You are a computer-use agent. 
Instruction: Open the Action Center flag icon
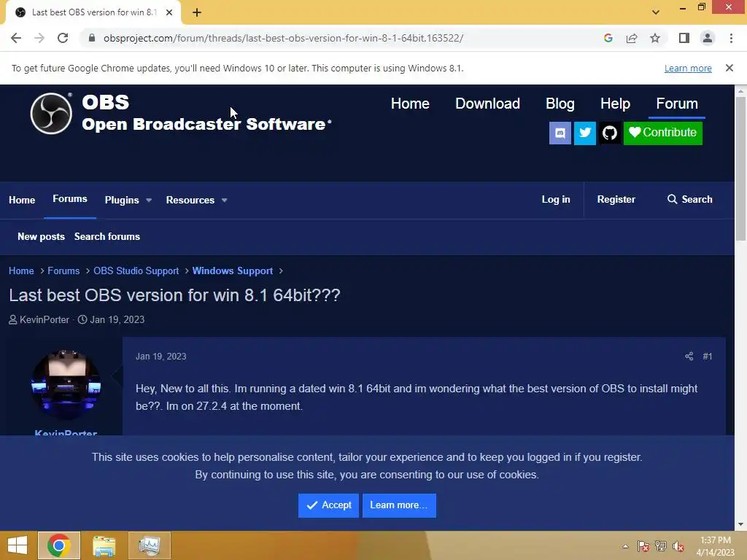[643, 546]
